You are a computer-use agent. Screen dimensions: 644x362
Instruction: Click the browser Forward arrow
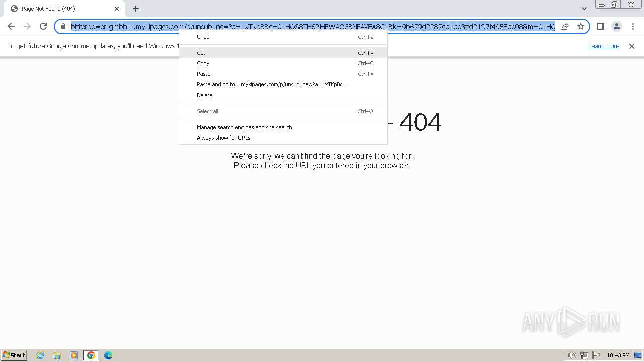(x=27, y=26)
